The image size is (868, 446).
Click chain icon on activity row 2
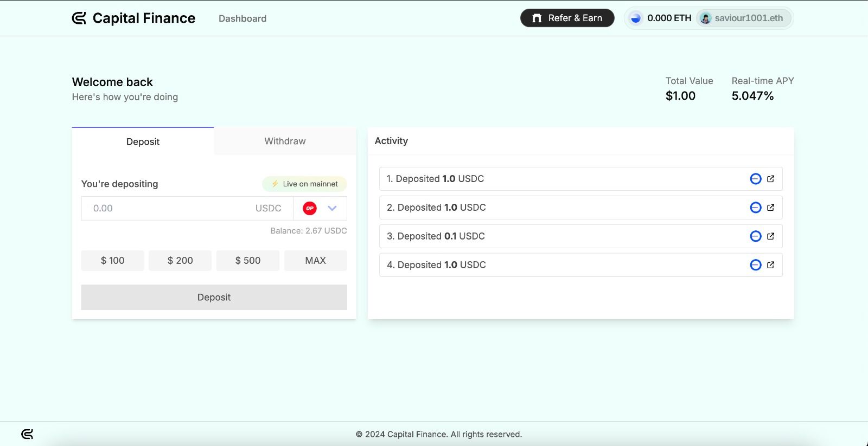point(756,208)
